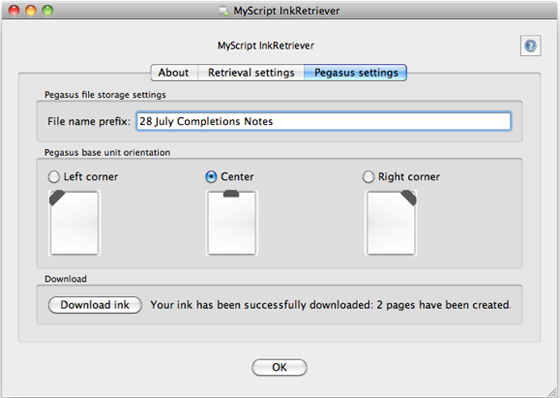Click the 'Pegasus file storage settings' label

(105, 95)
